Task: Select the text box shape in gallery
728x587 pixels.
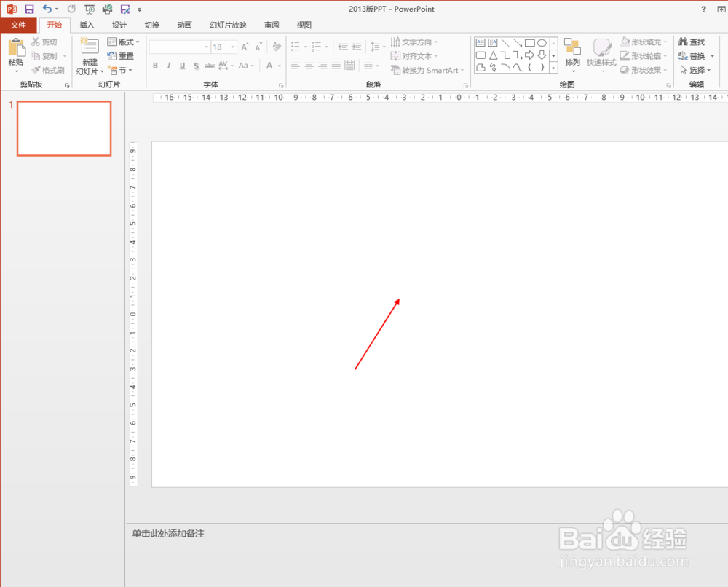Action: coord(480,43)
